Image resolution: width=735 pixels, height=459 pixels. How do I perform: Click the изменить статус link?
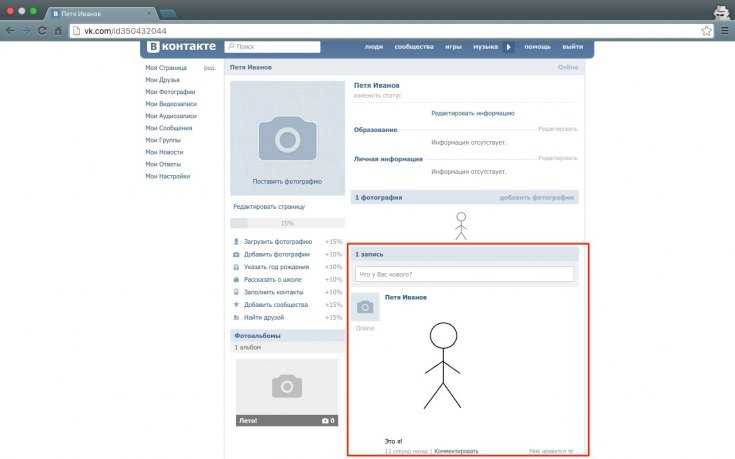click(377, 96)
